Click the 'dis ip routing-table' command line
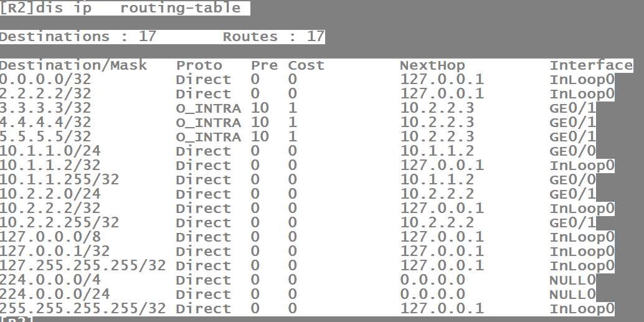The image size is (644, 322). click(123, 8)
